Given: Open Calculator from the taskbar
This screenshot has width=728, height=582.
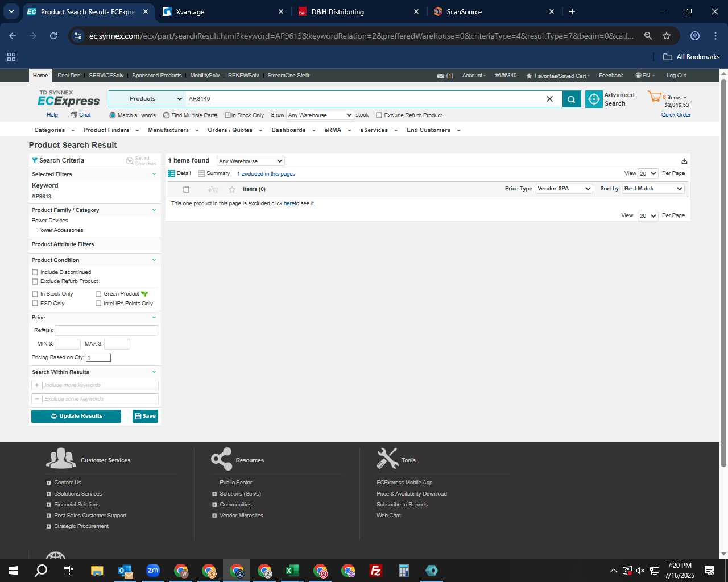Looking at the screenshot, I should (404, 571).
